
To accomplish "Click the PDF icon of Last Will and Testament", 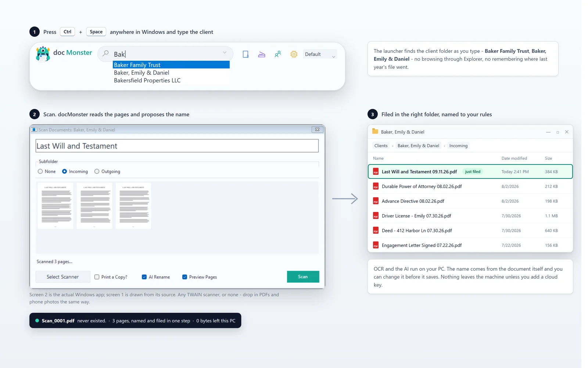I will (x=376, y=171).
